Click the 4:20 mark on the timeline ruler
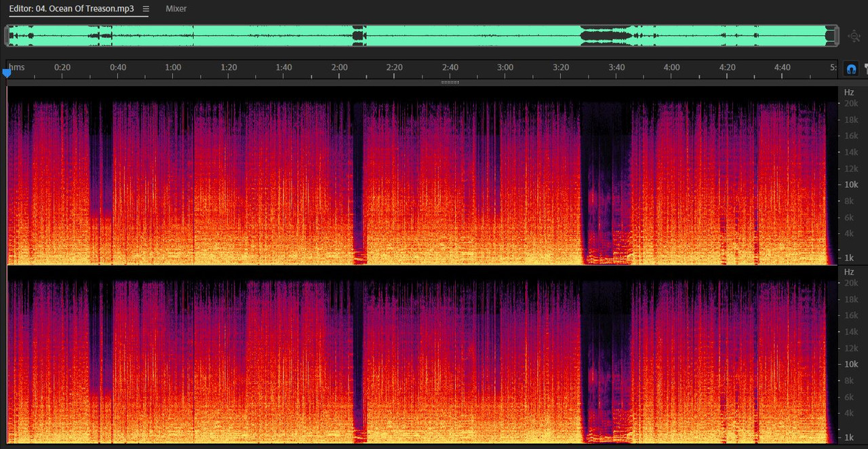This screenshot has height=449, width=868. (727, 67)
